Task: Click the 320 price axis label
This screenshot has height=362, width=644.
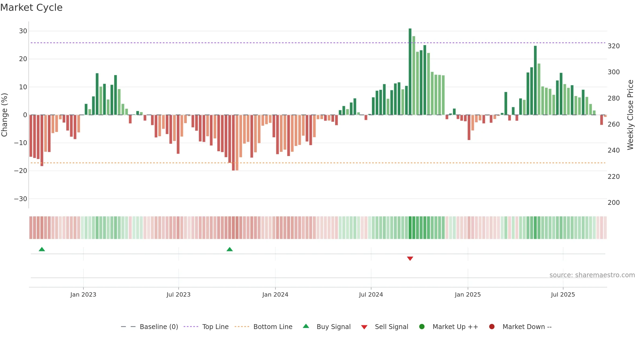Action: point(614,46)
